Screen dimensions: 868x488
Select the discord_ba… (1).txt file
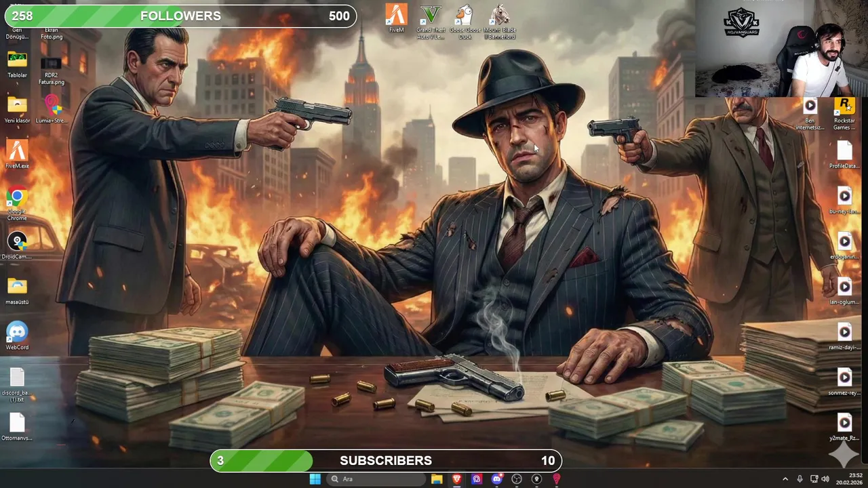tap(17, 385)
